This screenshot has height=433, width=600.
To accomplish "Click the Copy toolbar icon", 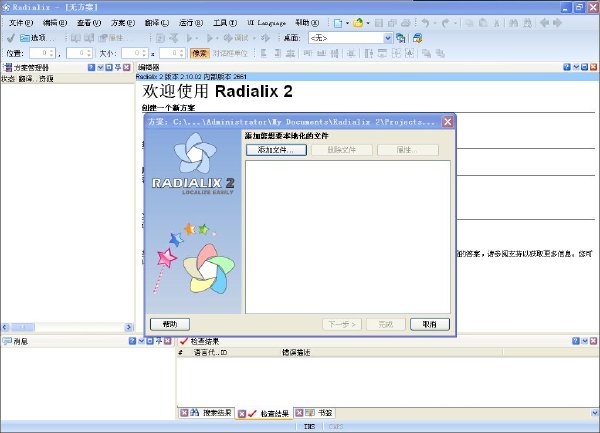I will click(x=470, y=23).
